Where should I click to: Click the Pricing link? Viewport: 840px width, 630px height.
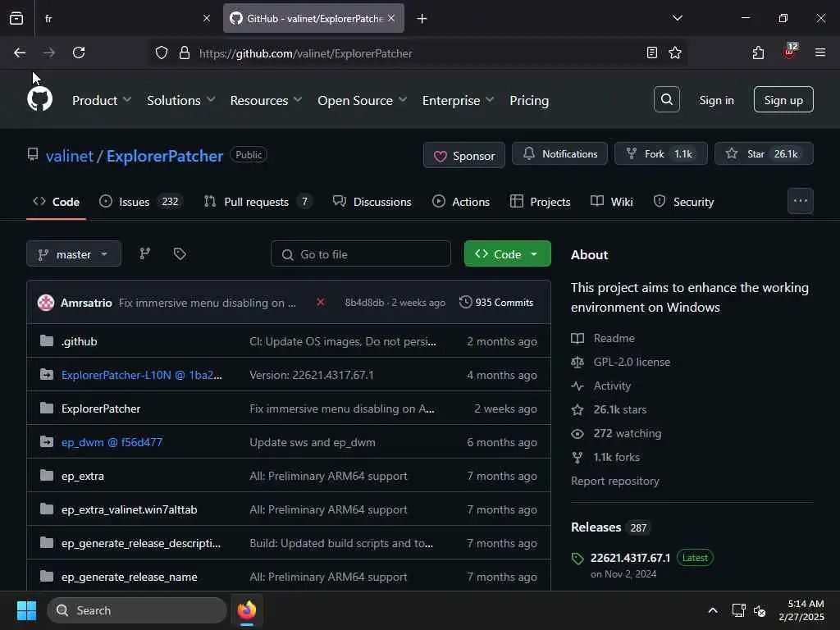pyautogui.click(x=529, y=100)
